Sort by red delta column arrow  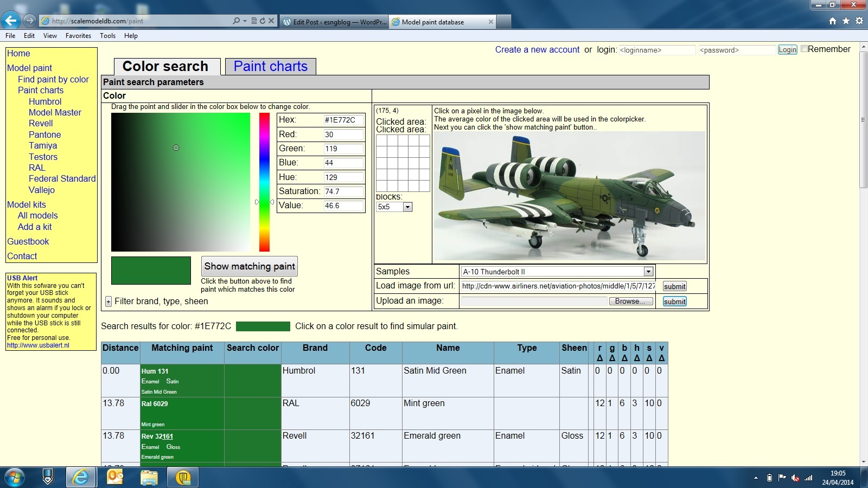coord(599,358)
